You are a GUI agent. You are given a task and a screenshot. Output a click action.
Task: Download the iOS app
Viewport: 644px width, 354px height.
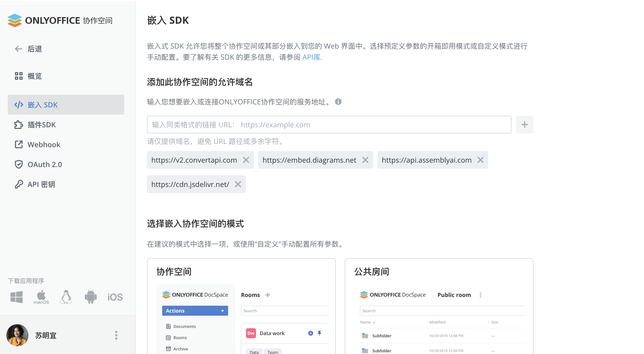pyautogui.click(x=115, y=297)
